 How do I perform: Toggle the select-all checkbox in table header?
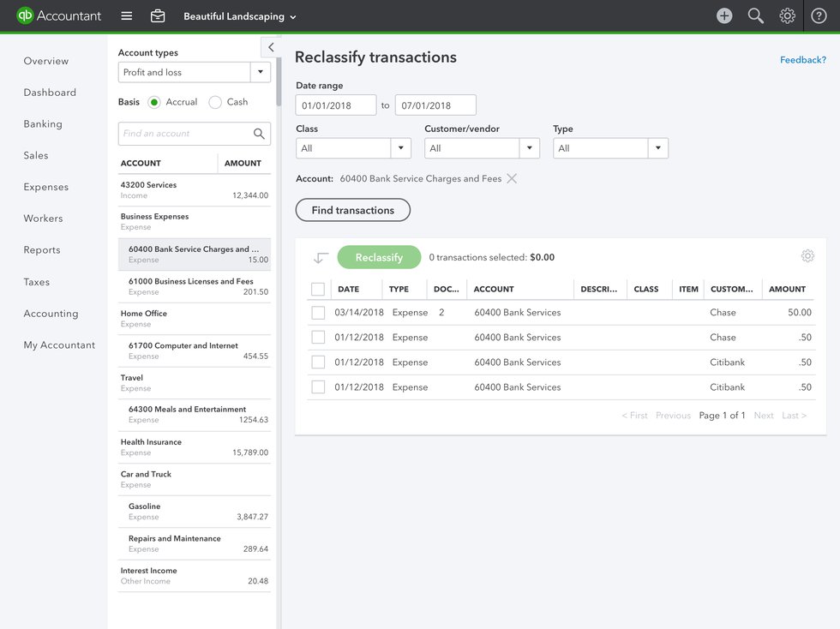[x=318, y=290]
